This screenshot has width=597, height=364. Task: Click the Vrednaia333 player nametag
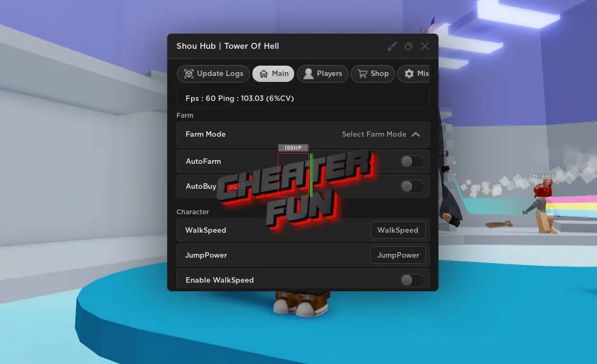[542, 176]
